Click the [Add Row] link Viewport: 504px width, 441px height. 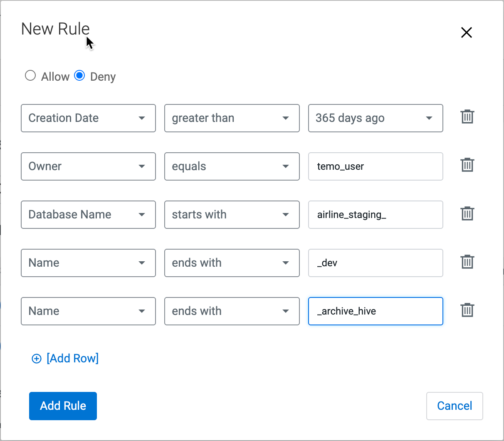pyautogui.click(x=72, y=359)
